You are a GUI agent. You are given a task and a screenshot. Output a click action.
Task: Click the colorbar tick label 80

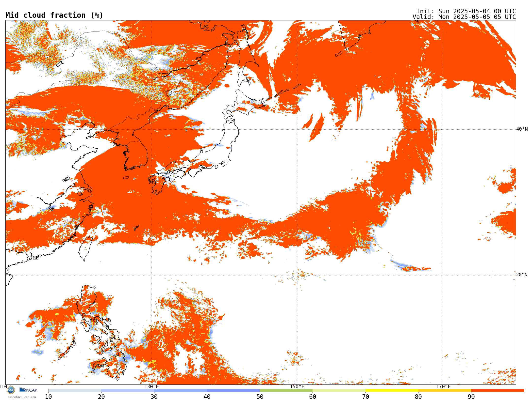point(418,397)
